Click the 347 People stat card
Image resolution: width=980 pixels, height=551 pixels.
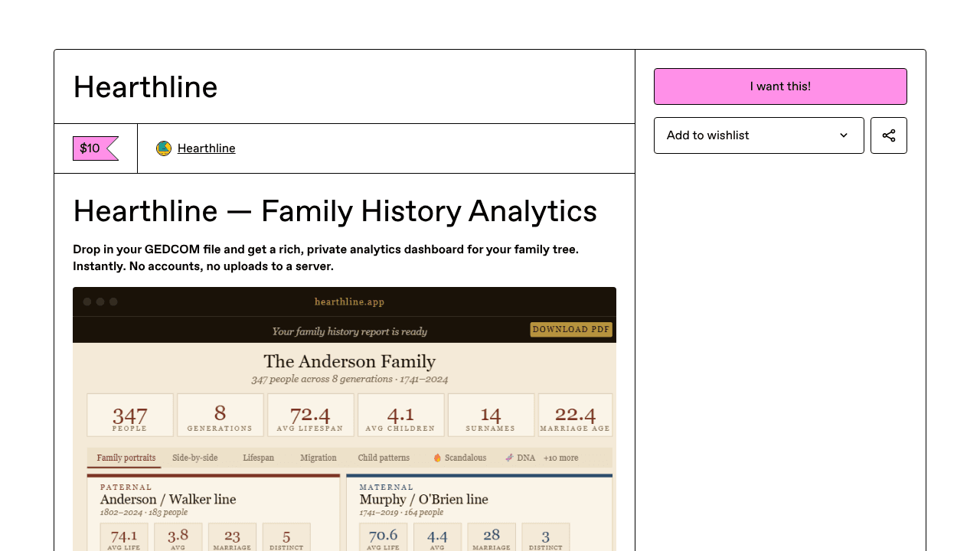130,416
